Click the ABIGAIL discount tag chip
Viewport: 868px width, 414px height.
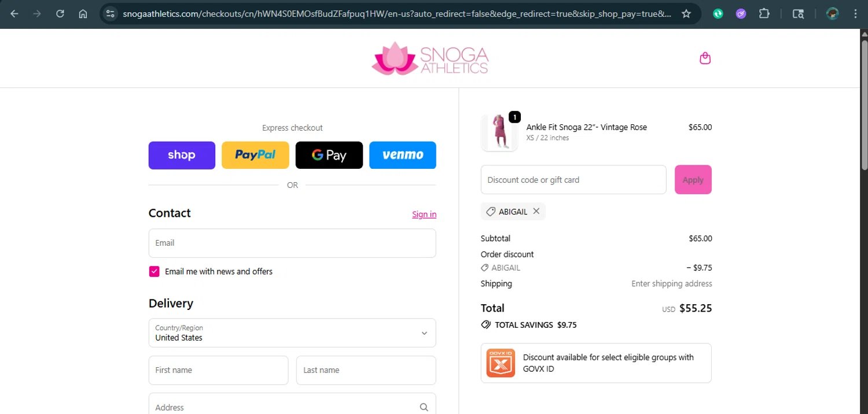pyautogui.click(x=513, y=212)
